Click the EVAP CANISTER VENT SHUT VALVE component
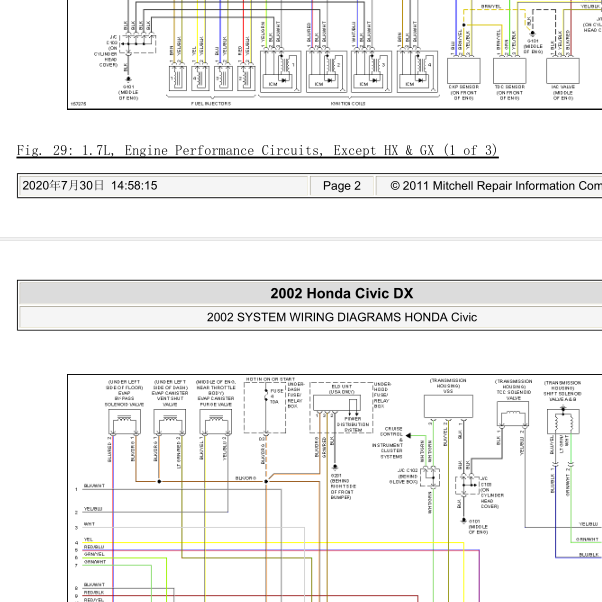The width and height of the screenshot is (602, 602). coord(170,422)
